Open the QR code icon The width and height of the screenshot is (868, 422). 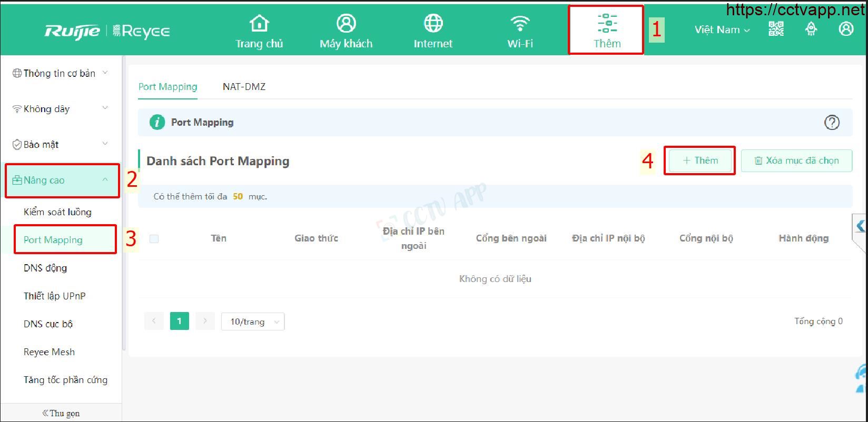pos(776,29)
